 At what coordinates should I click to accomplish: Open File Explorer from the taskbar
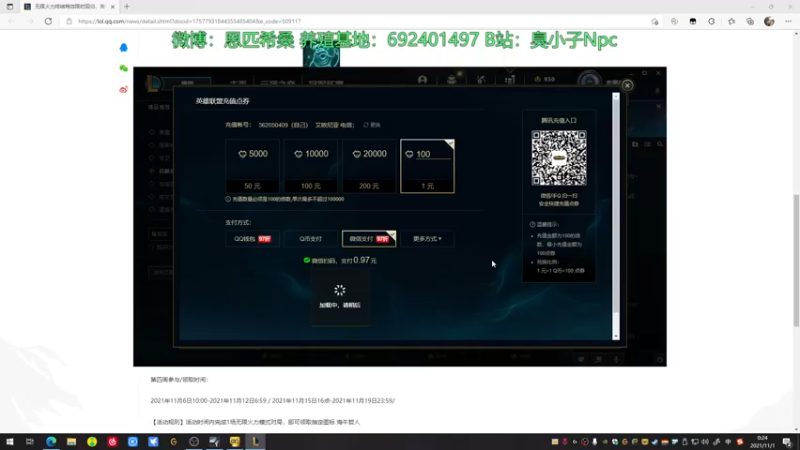pyautogui.click(x=71, y=442)
